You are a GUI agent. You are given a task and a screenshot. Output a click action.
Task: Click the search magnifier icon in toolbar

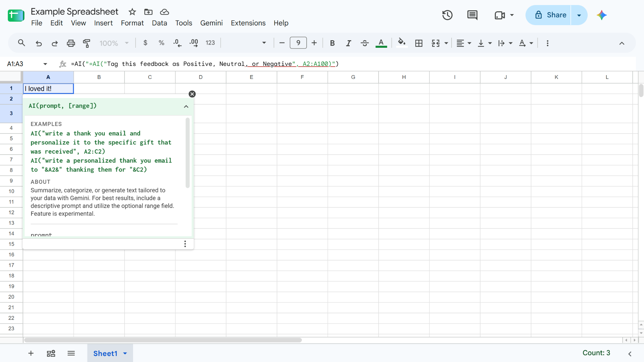[21, 43]
